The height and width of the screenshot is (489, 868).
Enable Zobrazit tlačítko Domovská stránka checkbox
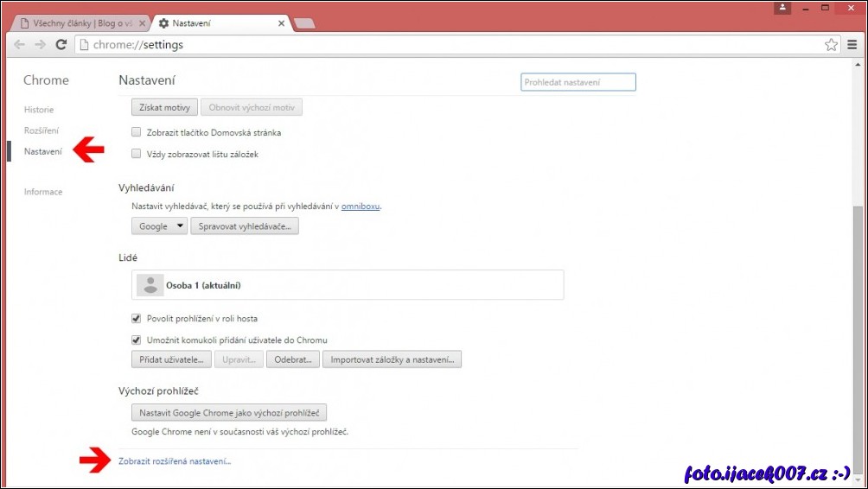[x=136, y=132]
